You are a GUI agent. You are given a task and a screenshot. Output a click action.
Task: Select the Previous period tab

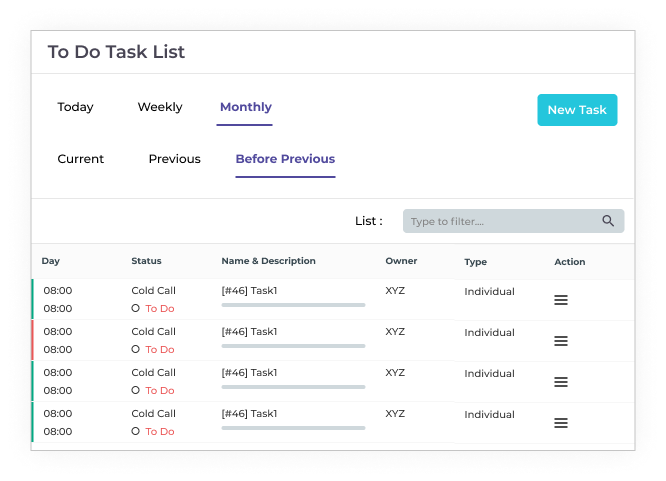pyautogui.click(x=174, y=159)
